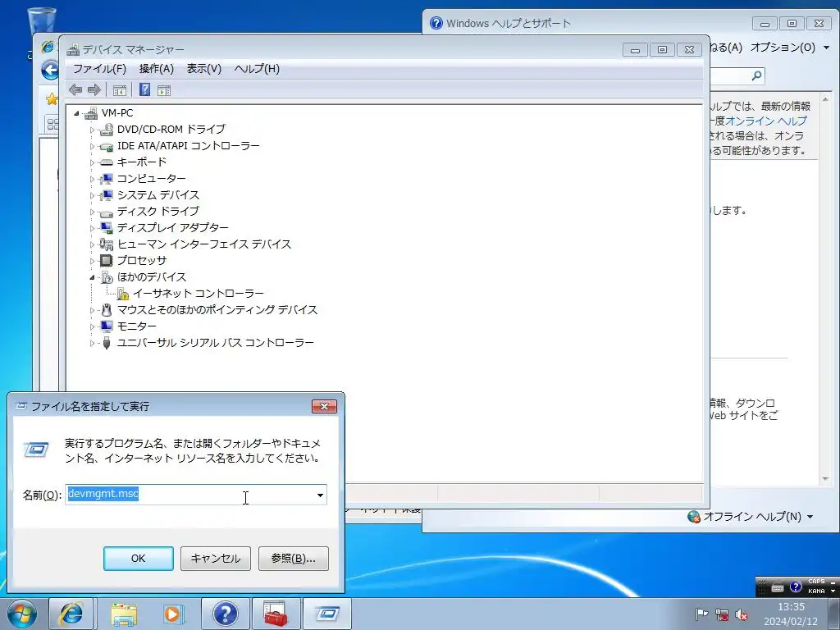Click OK in the Run dialog

point(138,558)
